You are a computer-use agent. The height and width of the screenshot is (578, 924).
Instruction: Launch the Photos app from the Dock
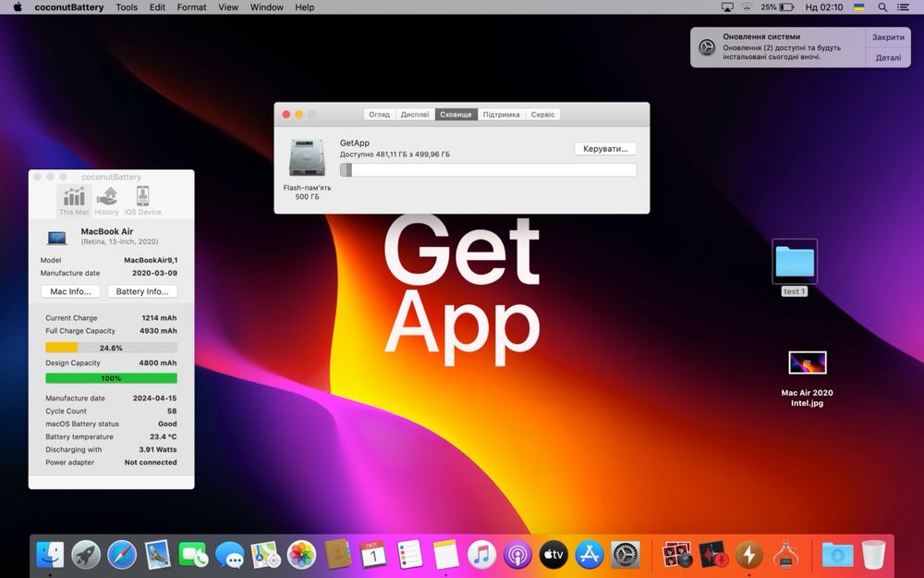301,554
